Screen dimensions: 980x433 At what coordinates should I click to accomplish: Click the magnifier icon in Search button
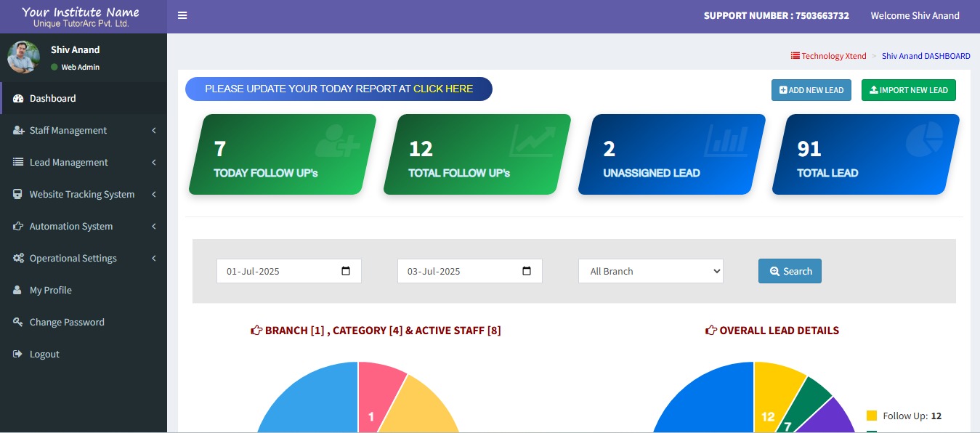point(774,271)
